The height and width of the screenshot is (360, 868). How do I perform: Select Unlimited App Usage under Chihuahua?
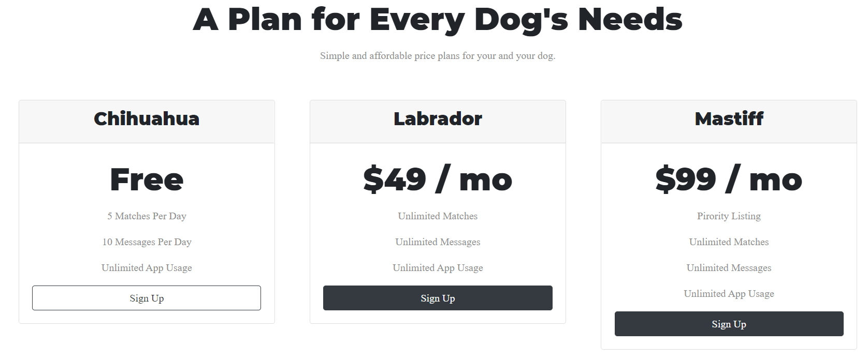tap(147, 268)
